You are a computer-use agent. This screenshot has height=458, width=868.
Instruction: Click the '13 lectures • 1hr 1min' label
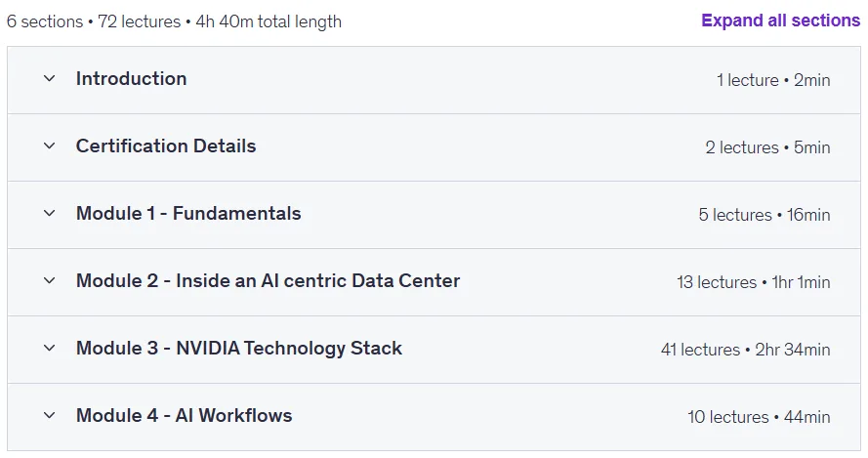click(754, 282)
